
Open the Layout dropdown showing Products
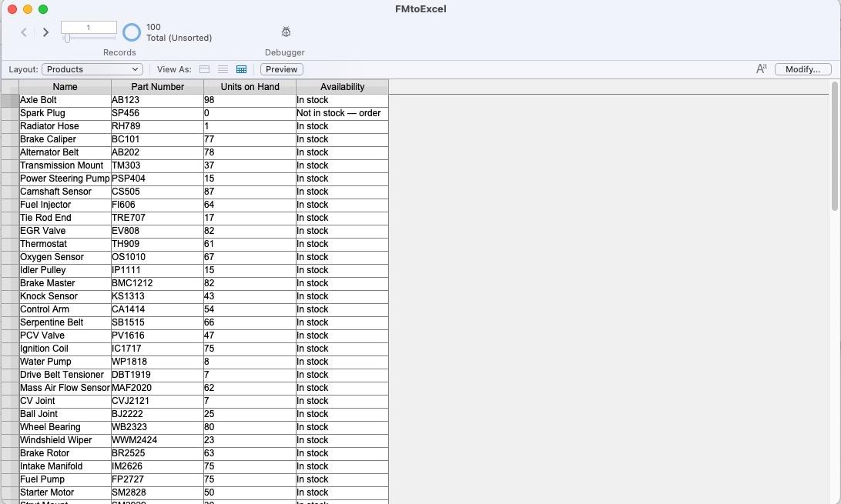(x=92, y=68)
